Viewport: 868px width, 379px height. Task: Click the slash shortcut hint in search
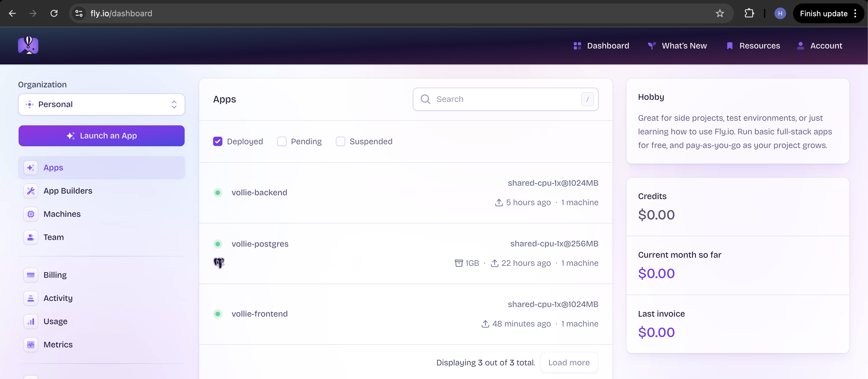click(x=587, y=99)
